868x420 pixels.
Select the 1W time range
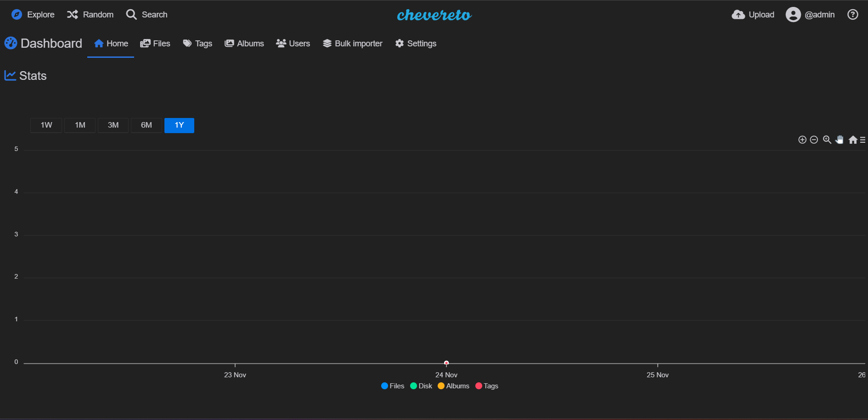(46, 125)
